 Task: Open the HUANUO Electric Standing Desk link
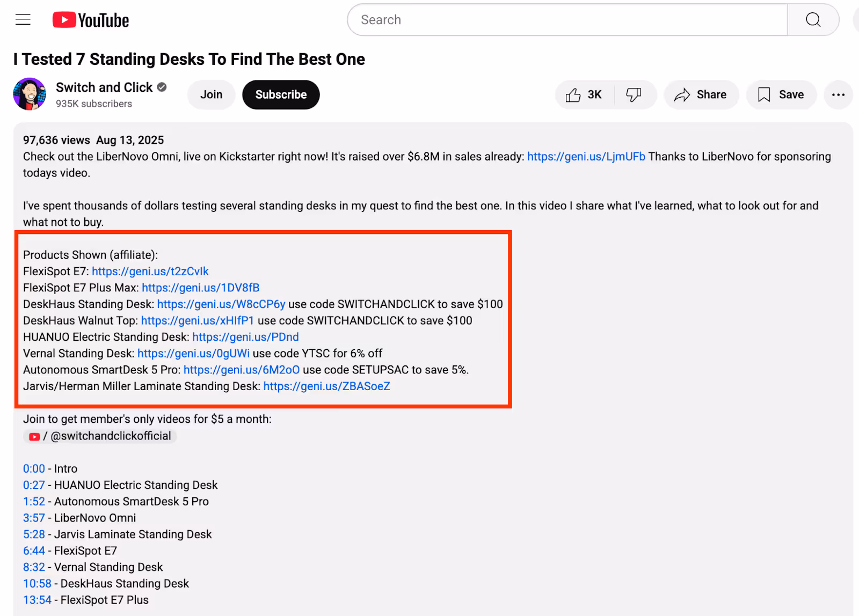245,337
